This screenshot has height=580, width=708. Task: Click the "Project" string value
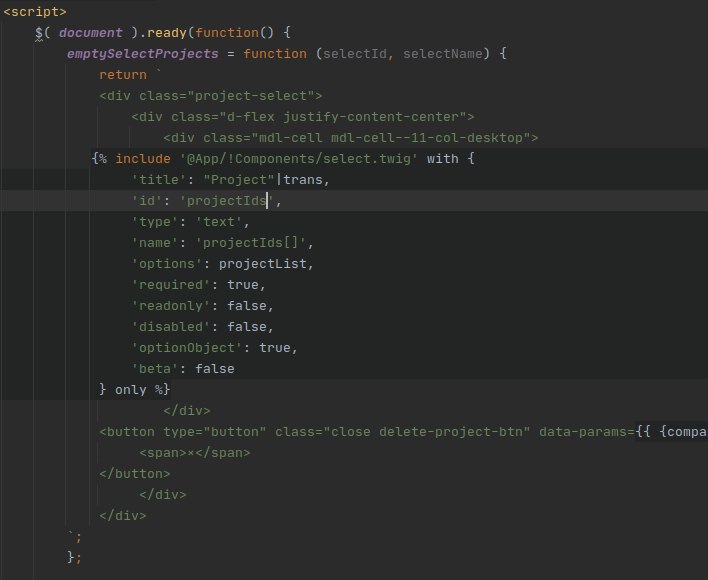coord(238,180)
